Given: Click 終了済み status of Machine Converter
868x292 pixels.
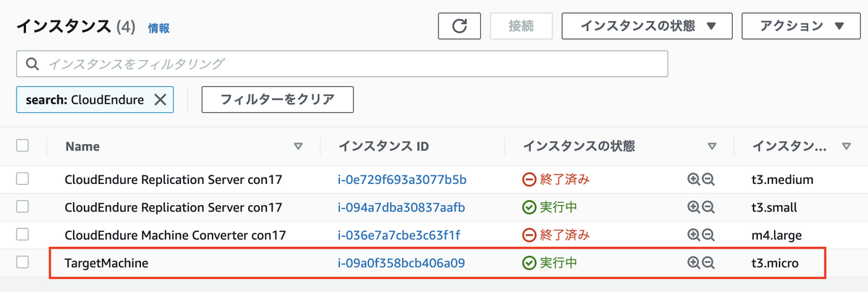Looking at the screenshot, I should point(556,235).
